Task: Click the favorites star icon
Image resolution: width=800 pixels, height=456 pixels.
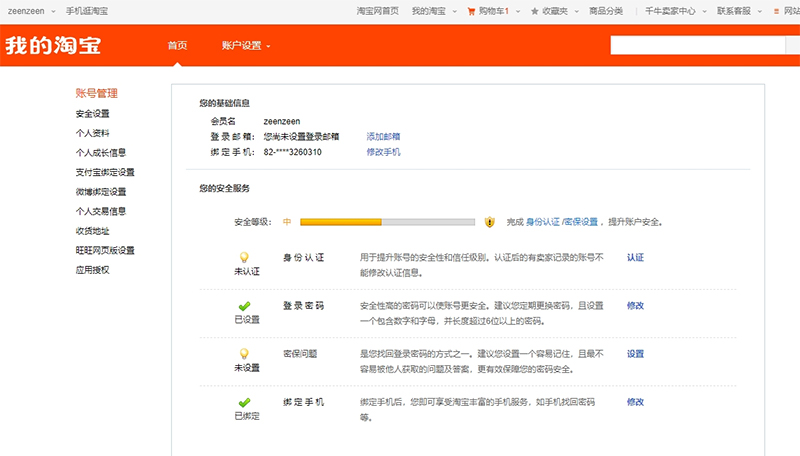Action: coord(534,11)
